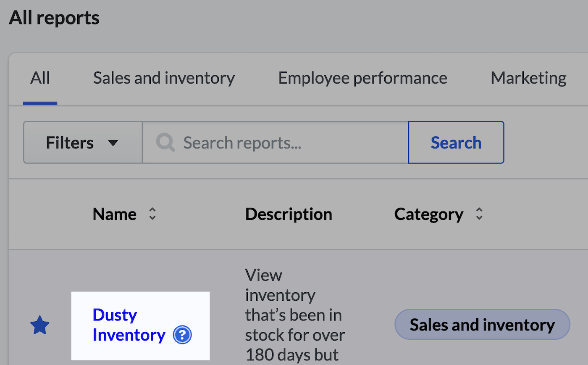Select the Sales and inventory category chip

(482, 324)
